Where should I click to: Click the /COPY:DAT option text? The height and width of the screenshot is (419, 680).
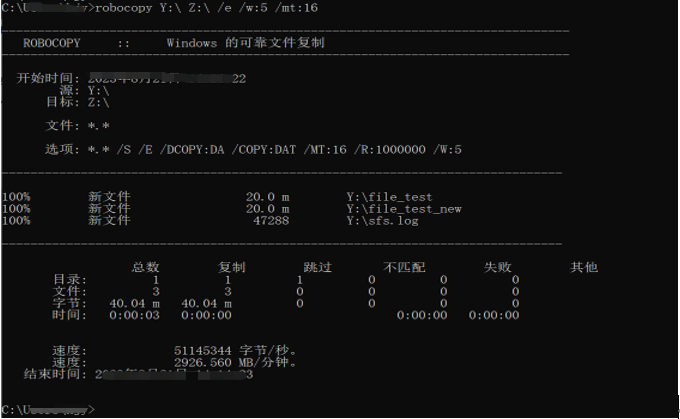point(264,150)
